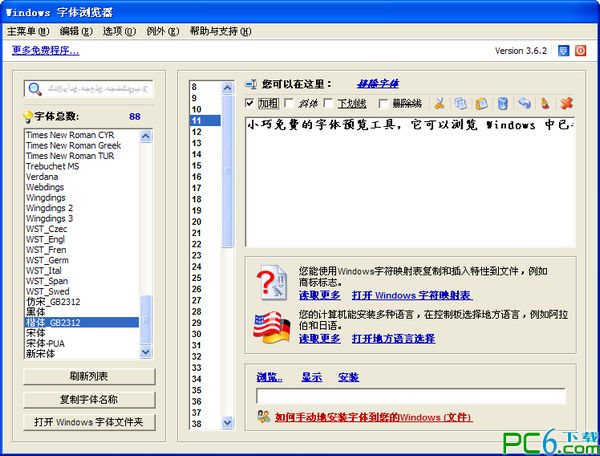Open the 帮助与支持 menu
600x456 pixels.
pos(220,31)
